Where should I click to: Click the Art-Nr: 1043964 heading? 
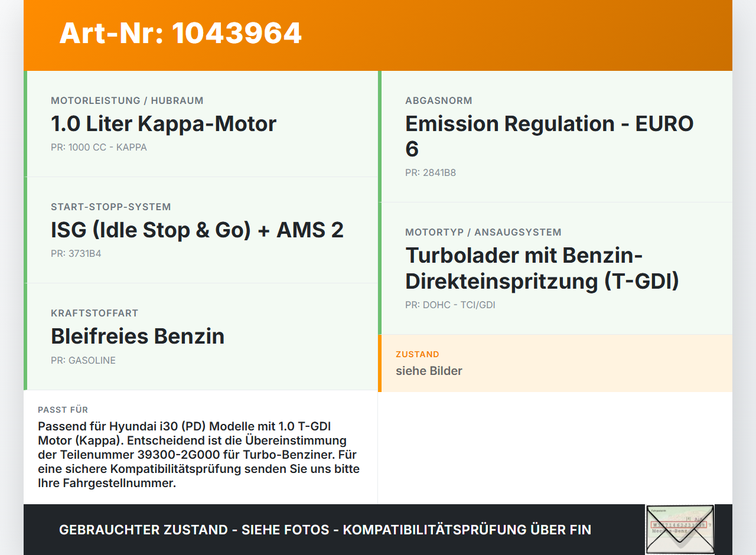pyautogui.click(x=181, y=33)
